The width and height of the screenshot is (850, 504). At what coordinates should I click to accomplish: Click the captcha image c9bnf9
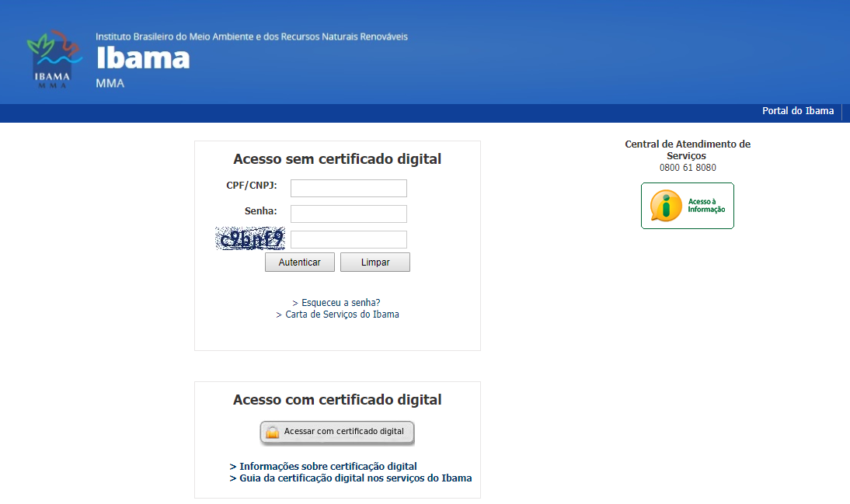click(x=250, y=238)
